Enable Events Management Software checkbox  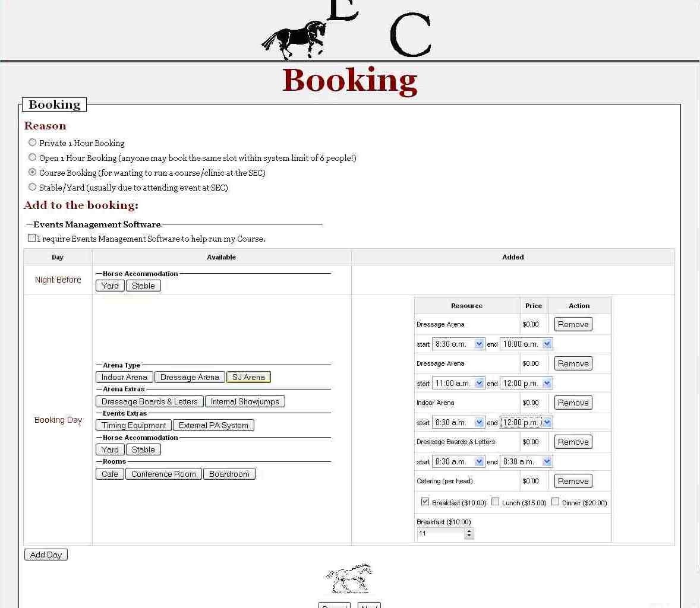click(x=32, y=238)
